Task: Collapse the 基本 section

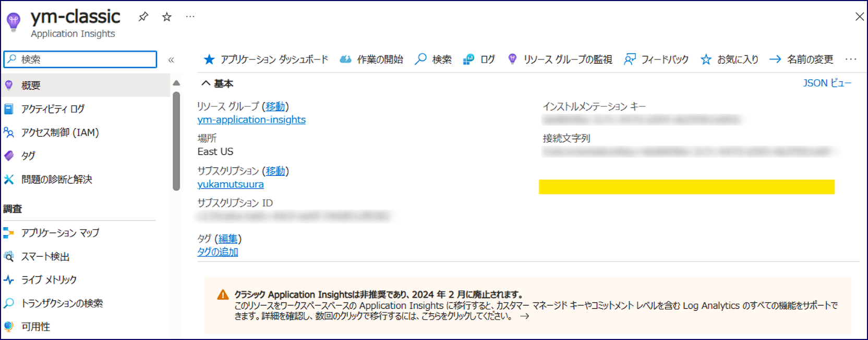Action: [206, 83]
